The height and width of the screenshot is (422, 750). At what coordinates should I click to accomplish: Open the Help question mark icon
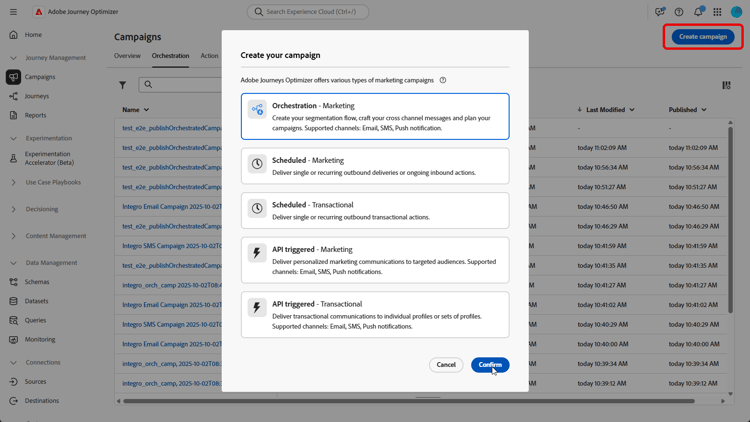pos(679,11)
